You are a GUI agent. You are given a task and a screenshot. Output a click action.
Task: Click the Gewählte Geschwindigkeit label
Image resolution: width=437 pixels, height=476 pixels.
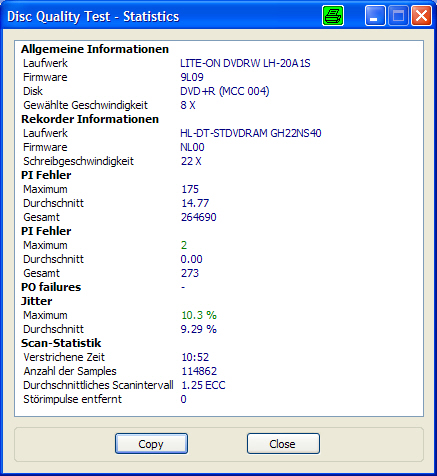85,105
